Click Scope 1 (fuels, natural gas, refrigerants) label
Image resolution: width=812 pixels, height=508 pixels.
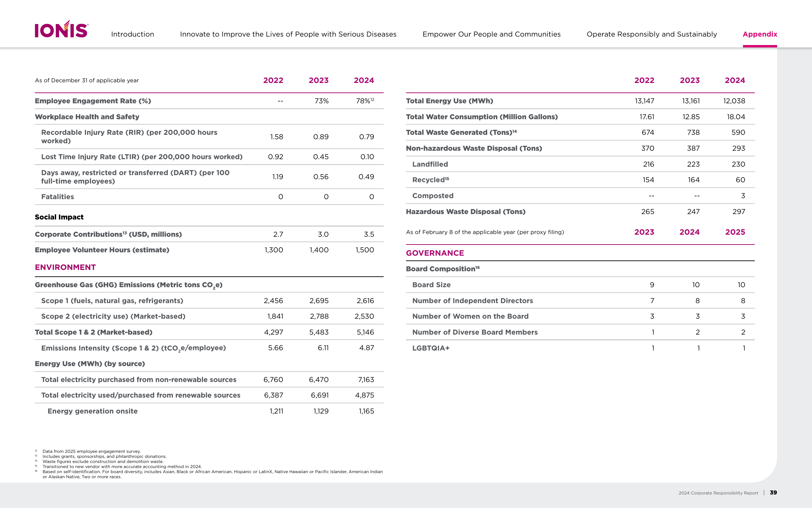(112, 301)
